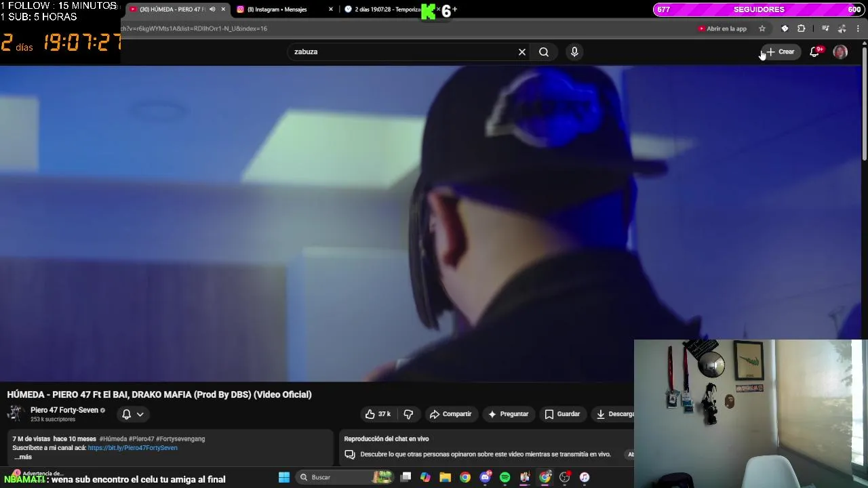Click the #Piero47 hashtag
Image resolution: width=868 pixels, height=488 pixels.
[141, 439]
